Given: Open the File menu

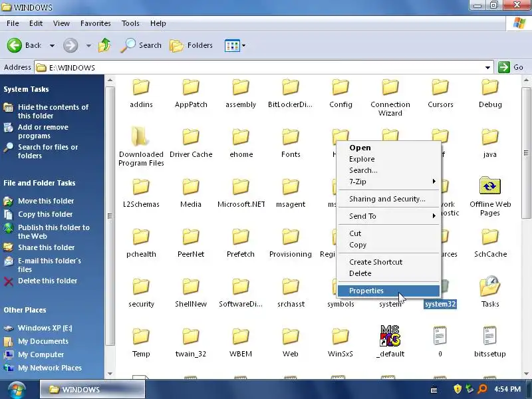Looking at the screenshot, I should 13,23.
